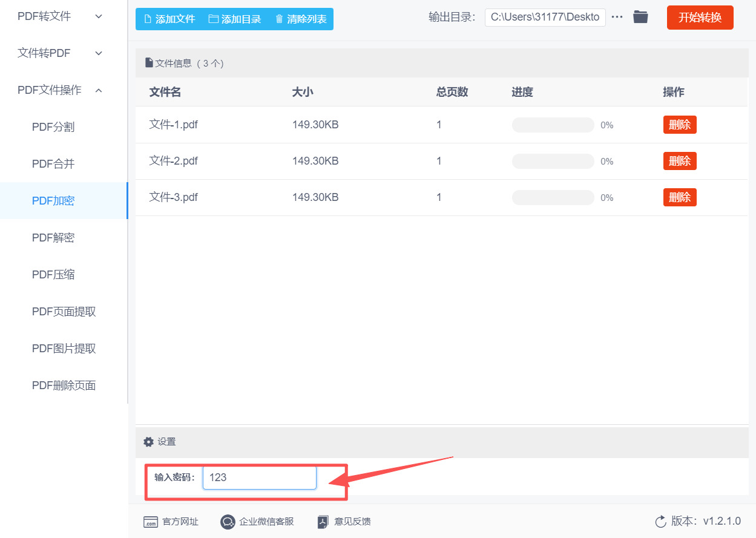The width and height of the screenshot is (756, 538).
Task: Click the 文件信息 document icon
Action: (x=149, y=62)
